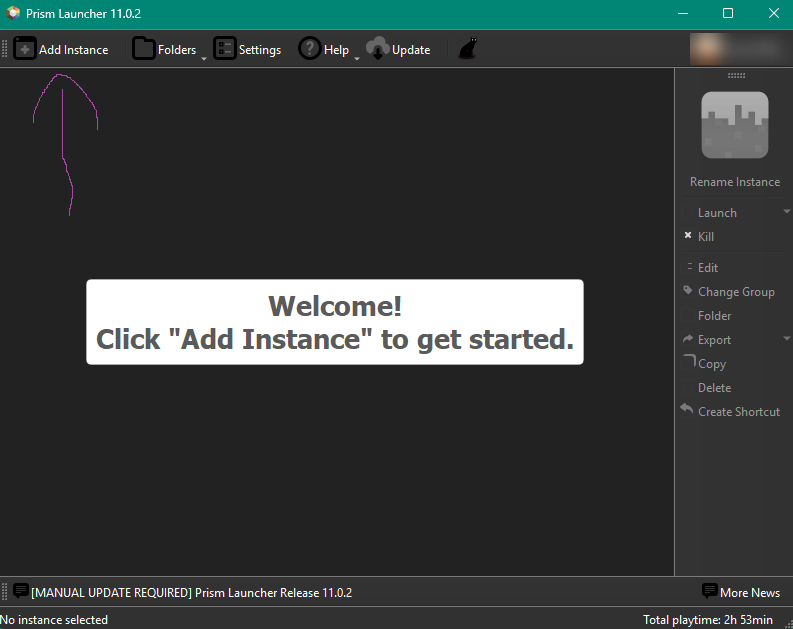Expand the Help dropdown arrow
The height and width of the screenshot is (629, 793).
click(x=357, y=58)
